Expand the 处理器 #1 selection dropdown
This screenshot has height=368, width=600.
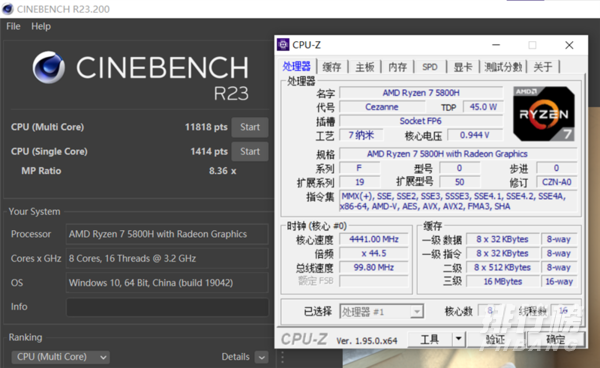point(417,312)
